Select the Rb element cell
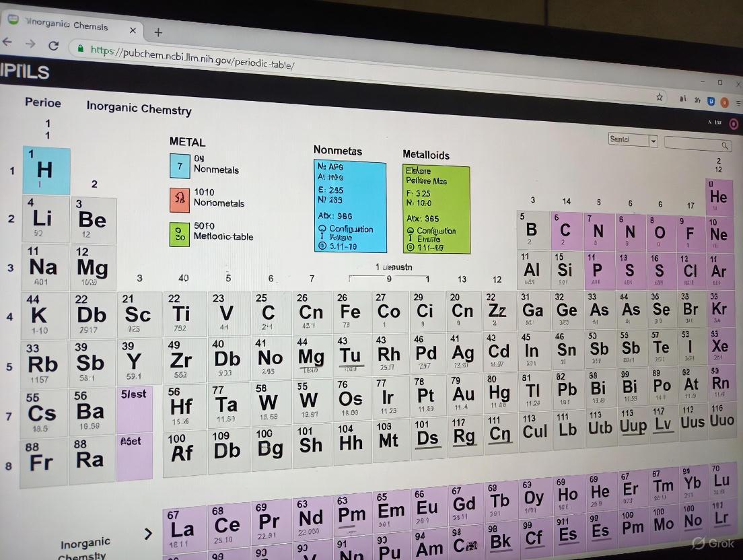This screenshot has height=560, width=743. pos(44,364)
